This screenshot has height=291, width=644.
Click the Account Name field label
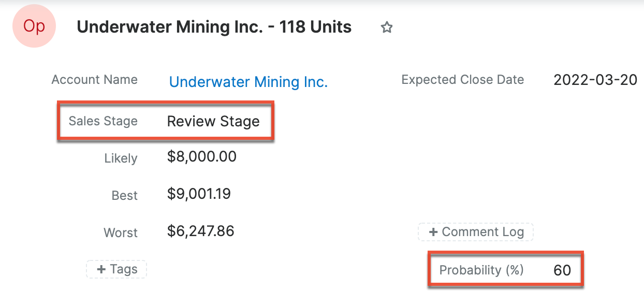pos(95,80)
